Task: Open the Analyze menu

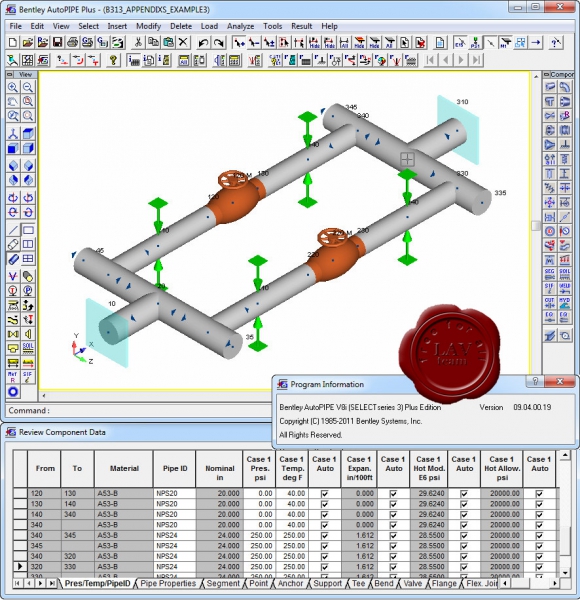Action: (240, 26)
